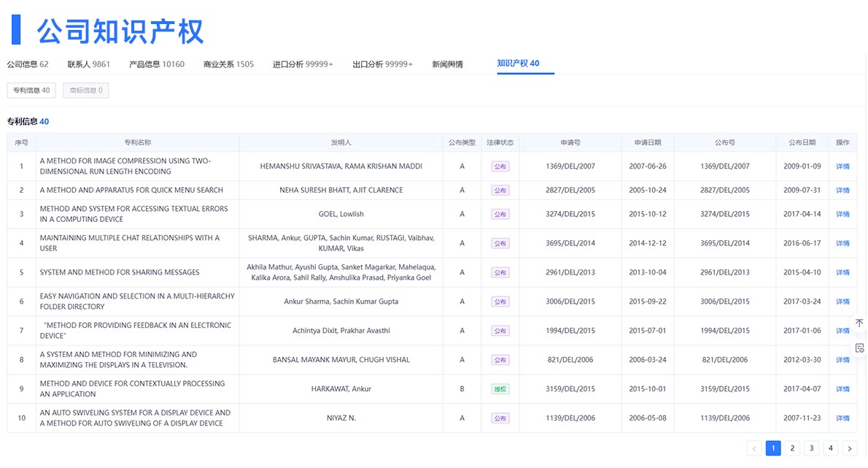Jump to page 2 of patents
Viewport: 868px width, 468px height.
tap(792, 448)
